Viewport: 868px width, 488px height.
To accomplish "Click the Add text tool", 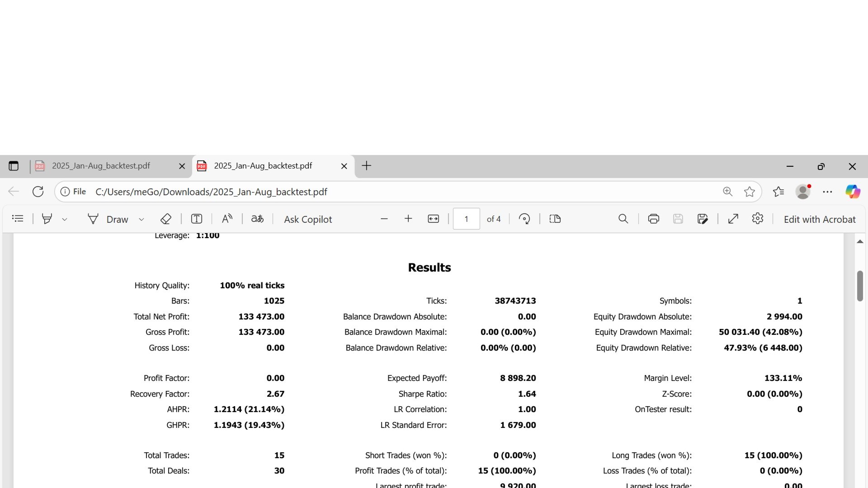I will (196, 219).
